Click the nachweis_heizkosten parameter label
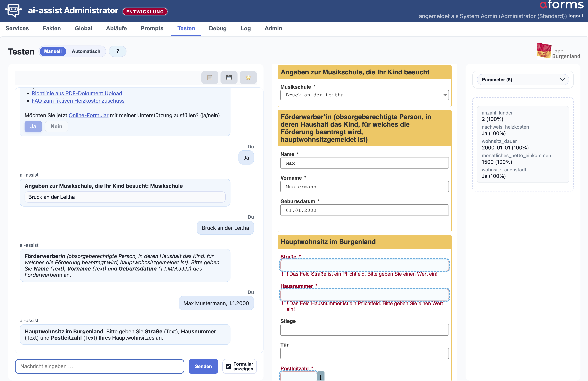The height and width of the screenshot is (381, 588). pos(505,127)
